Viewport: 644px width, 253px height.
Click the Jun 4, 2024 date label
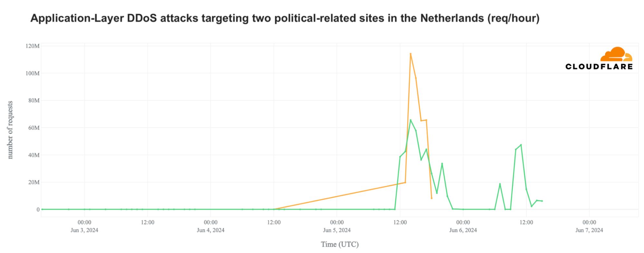tap(211, 230)
